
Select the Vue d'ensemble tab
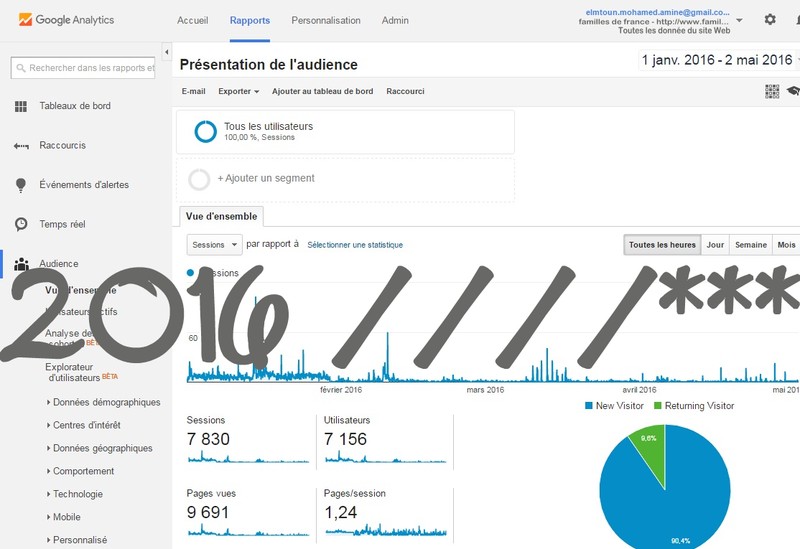pyautogui.click(x=221, y=215)
